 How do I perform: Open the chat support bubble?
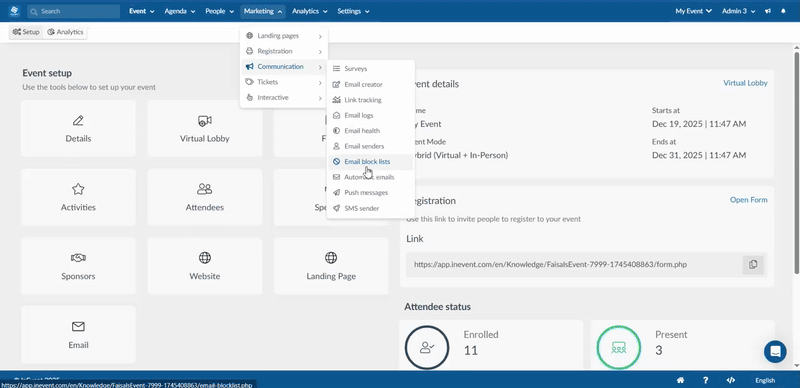[775, 352]
